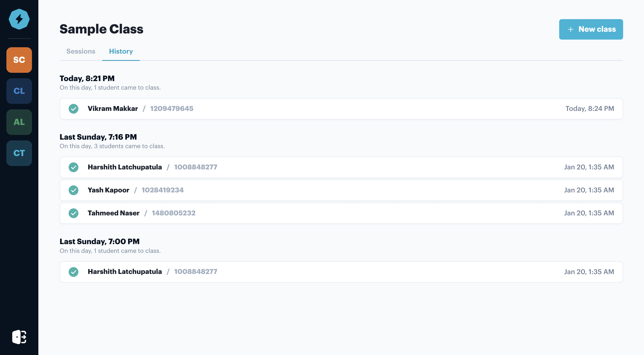The image size is (644, 355).
Task: Click student ID 1480805232
Action: click(174, 213)
